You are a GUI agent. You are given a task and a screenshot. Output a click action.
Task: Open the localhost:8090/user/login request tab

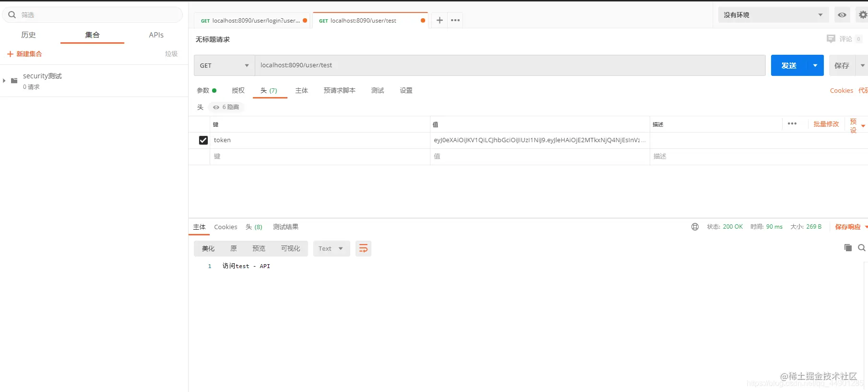pyautogui.click(x=253, y=21)
